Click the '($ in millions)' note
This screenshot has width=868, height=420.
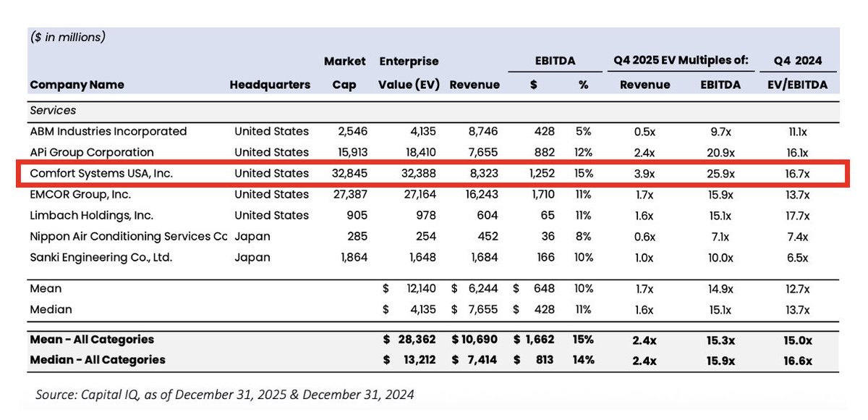click(68, 37)
